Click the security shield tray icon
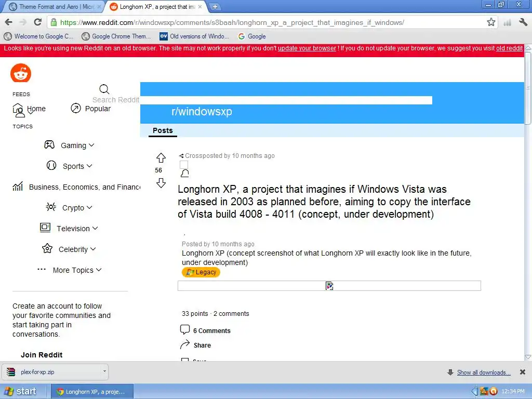 484,392
